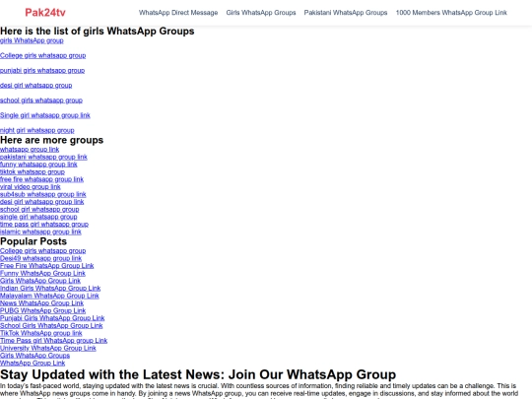Open 'Girls WhatsApp Group Link' popular post
The height and width of the screenshot is (399, 532).
[x=40, y=281]
